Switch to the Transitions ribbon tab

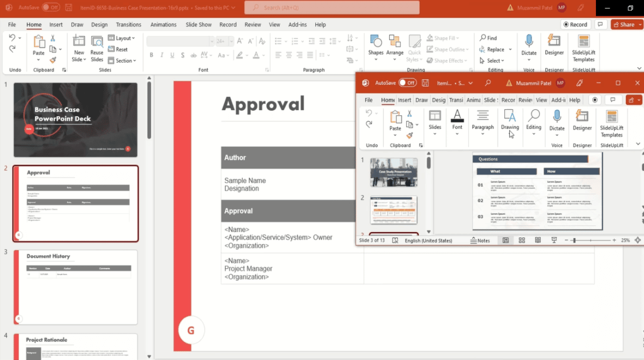128,25
